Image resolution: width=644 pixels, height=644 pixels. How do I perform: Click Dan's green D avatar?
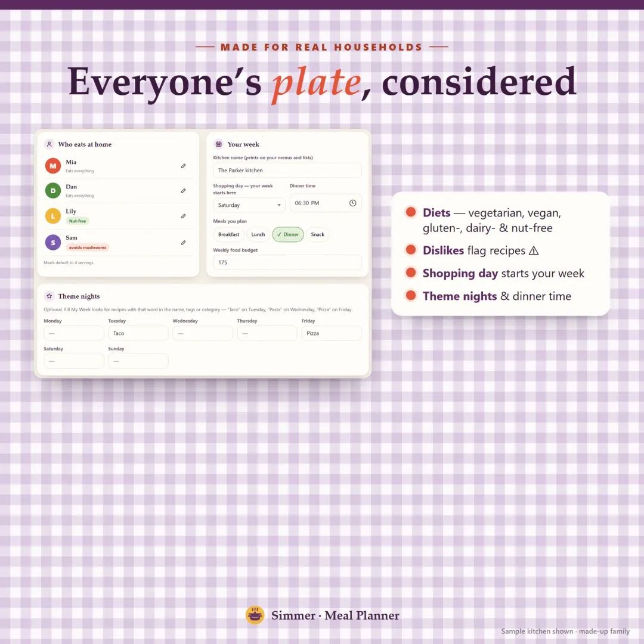53,191
